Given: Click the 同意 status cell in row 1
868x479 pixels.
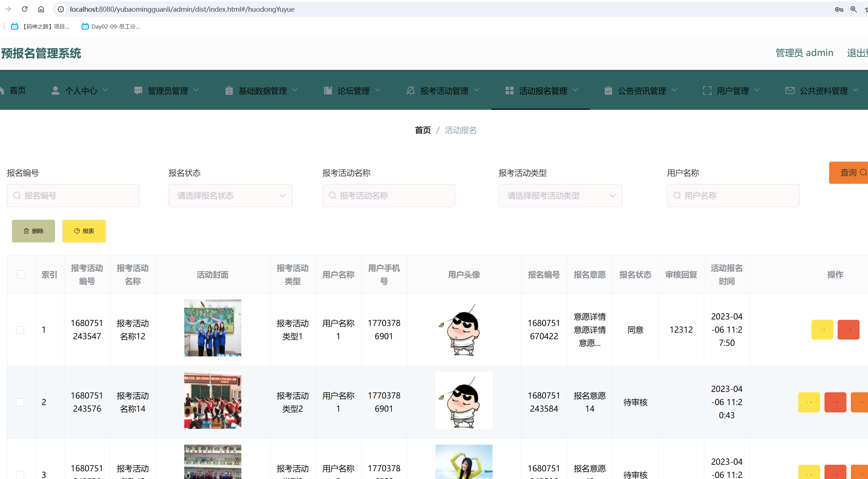Looking at the screenshot, I should [635, 330].
